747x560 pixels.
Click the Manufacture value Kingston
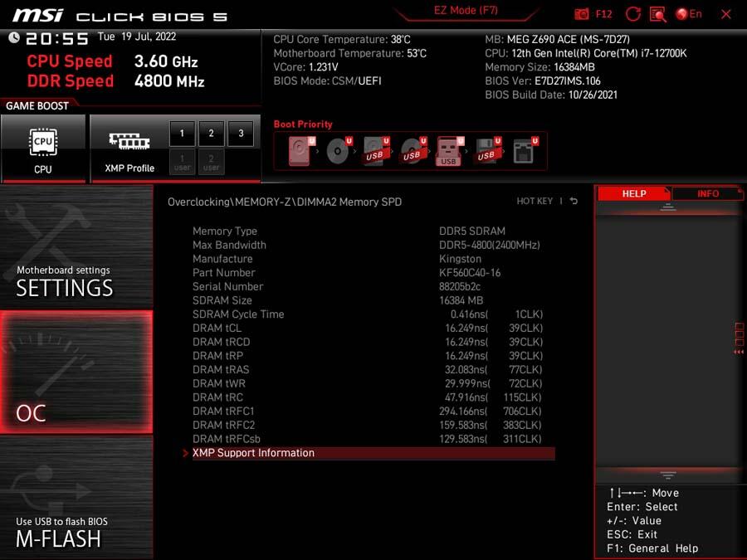click(460, 259)
